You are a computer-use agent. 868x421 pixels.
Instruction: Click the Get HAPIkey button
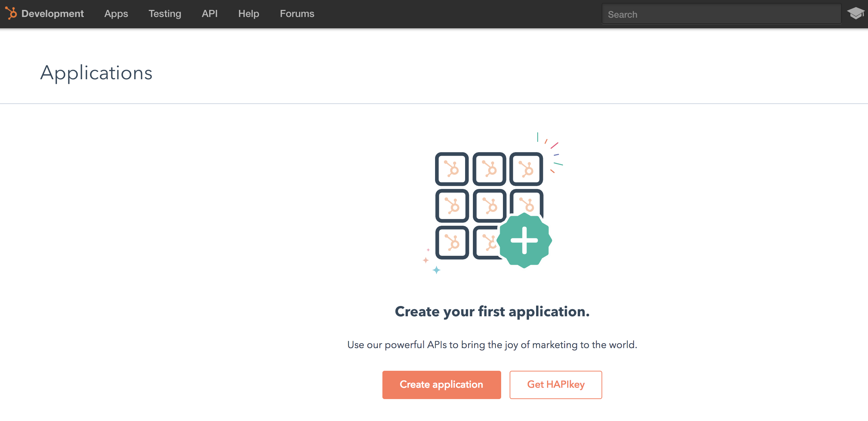pyautogui.click(x=556, y=385)
